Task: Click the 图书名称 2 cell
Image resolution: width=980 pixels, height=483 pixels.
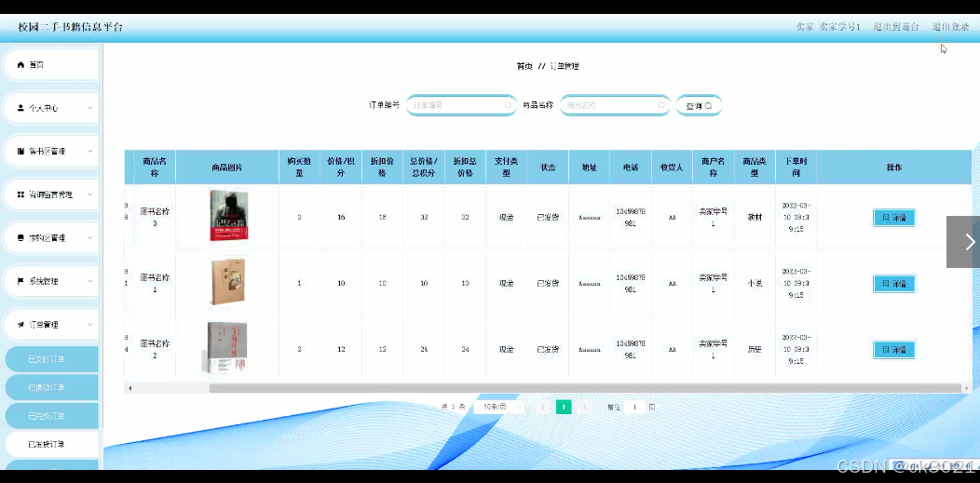Action: (155, 350)
